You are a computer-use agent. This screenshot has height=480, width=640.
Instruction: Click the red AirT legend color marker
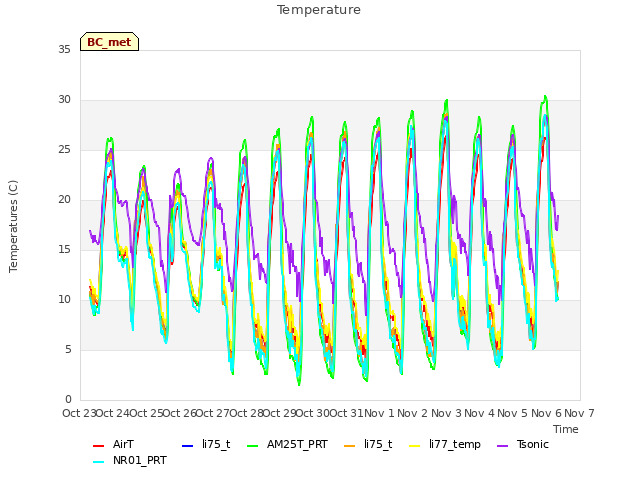pos(98,446)
